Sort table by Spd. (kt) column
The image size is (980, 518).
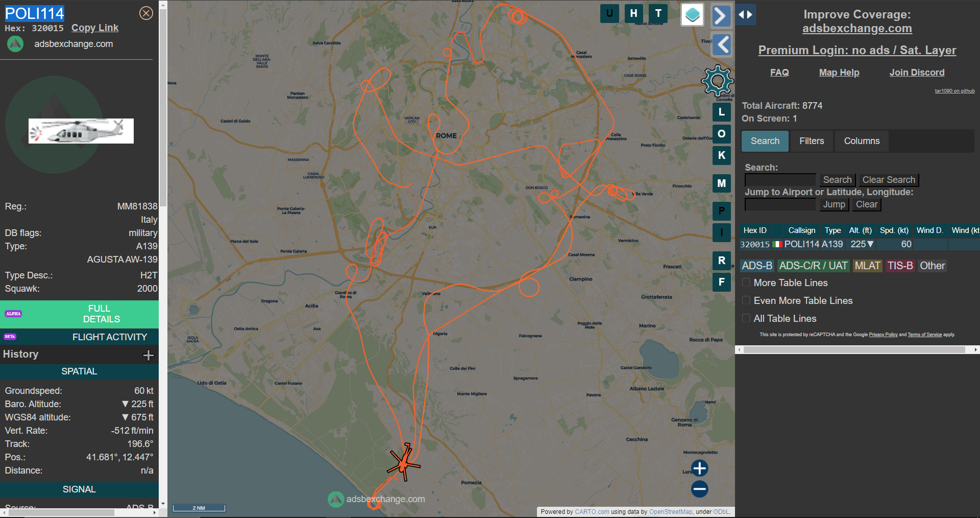(x=894, y=230)
